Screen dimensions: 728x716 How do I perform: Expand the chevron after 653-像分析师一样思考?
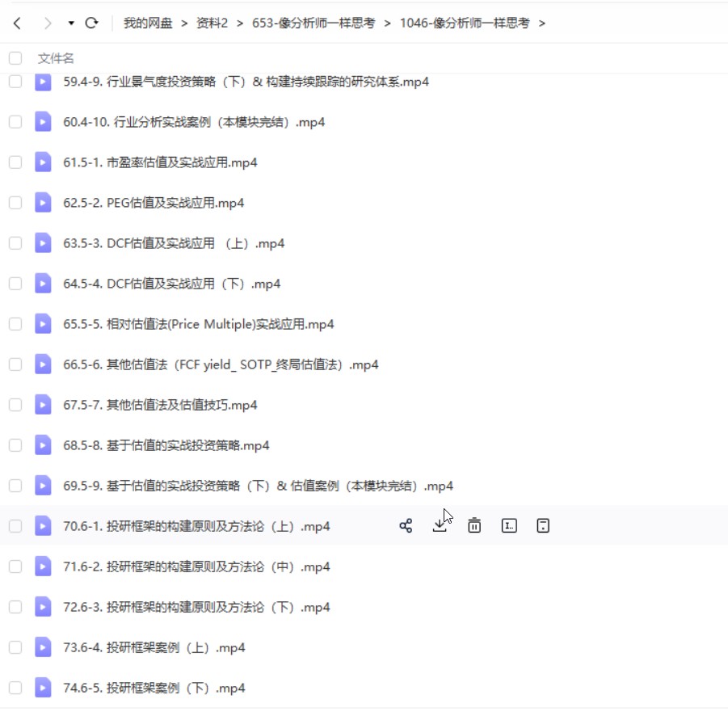(x=387, y=23)
